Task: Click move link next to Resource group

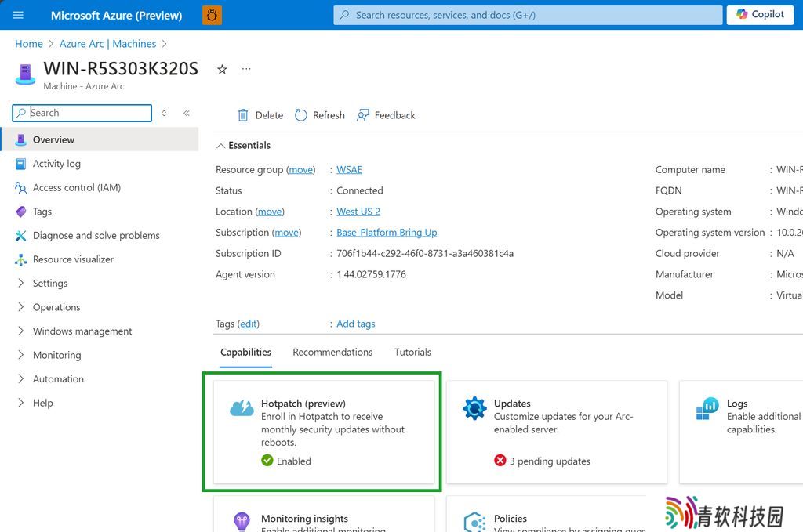Action: (x=300, y=169)
